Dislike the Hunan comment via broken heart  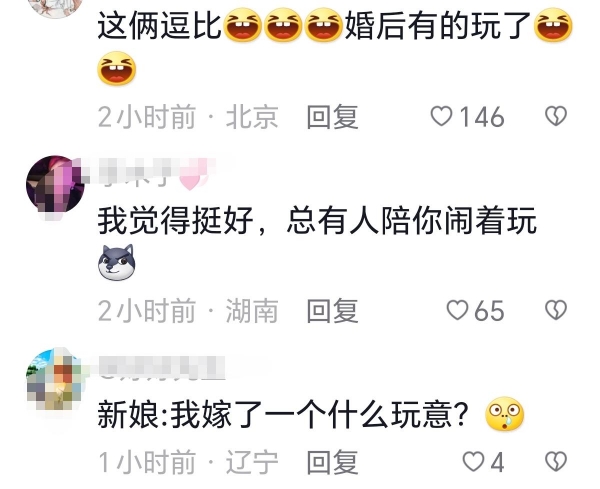(556, 310)
